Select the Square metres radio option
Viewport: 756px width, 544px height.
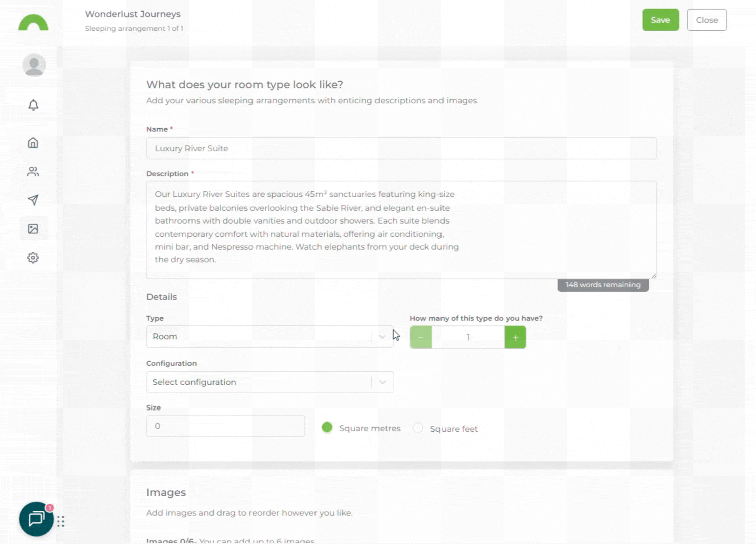tap(327, 428)
